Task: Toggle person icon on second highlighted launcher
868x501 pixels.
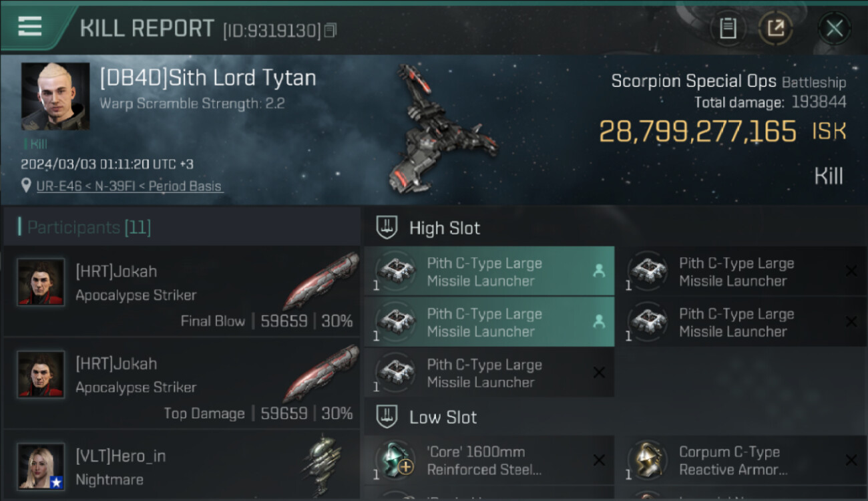Action: (x=599, y=322)
